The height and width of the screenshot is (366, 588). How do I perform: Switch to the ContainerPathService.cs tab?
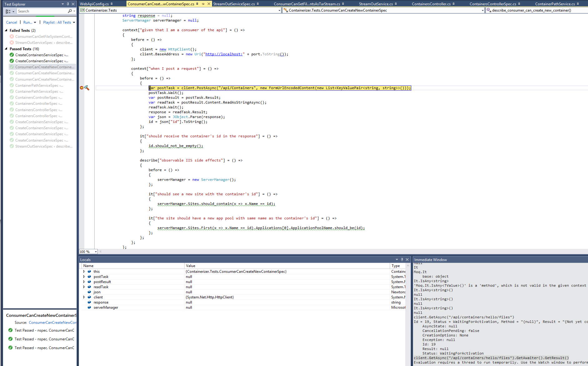555,4
